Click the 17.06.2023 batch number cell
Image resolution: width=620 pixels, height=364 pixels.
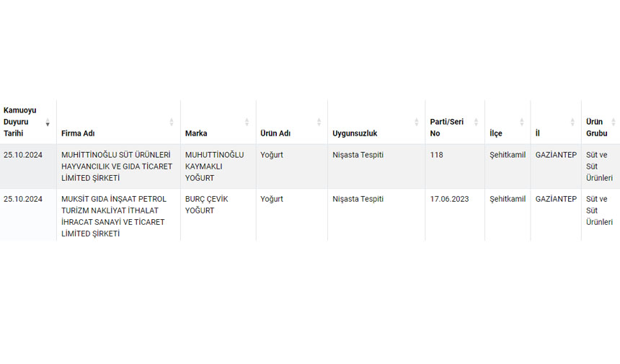pyautogui.click(x=449, y=199)
